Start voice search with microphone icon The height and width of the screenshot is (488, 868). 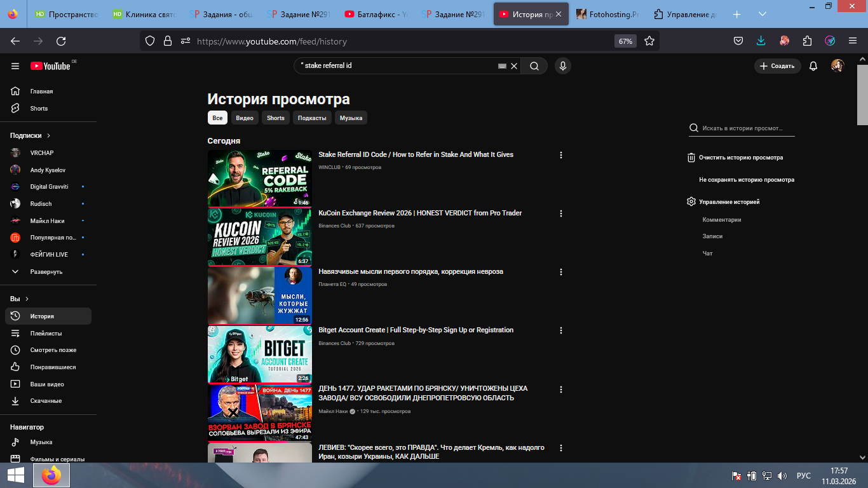tap(562, 66)
